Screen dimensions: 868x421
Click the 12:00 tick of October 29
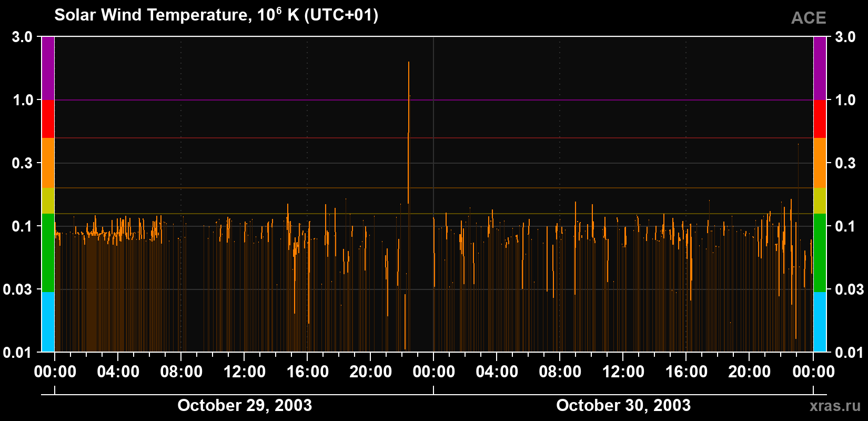[x=245, y=372]
